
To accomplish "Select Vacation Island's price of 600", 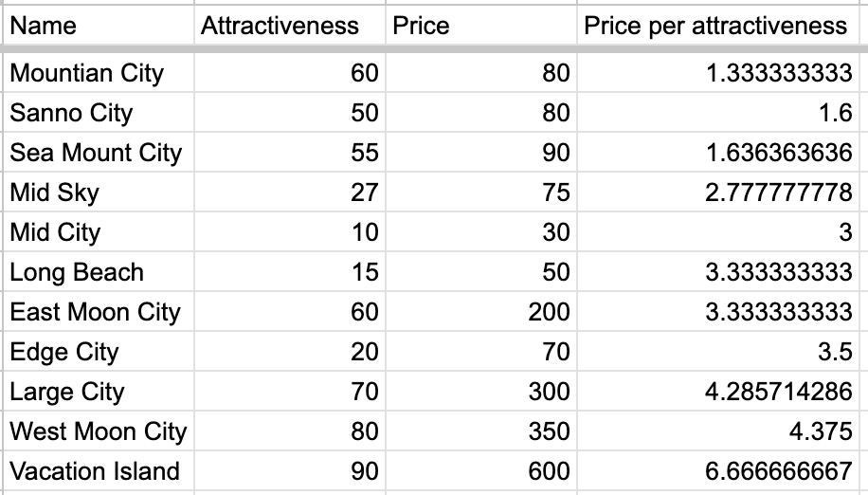I will 481,471.
